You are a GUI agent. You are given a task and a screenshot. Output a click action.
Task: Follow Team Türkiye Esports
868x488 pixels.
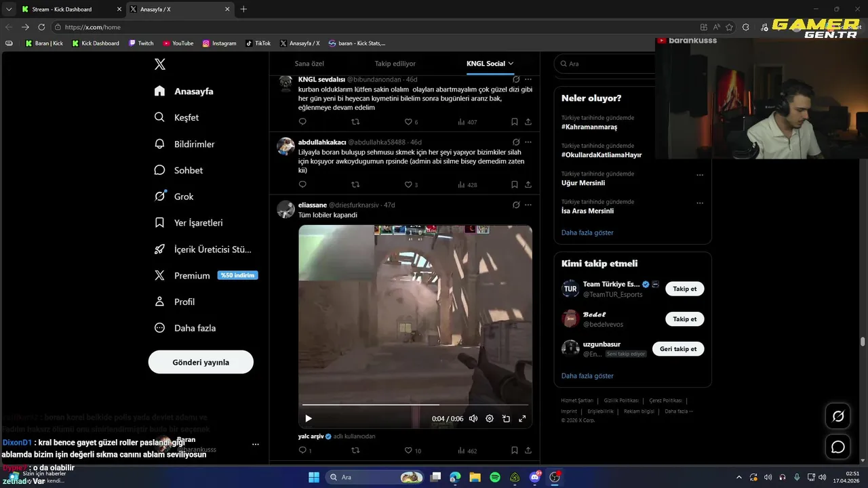click(x=685, y=289)
